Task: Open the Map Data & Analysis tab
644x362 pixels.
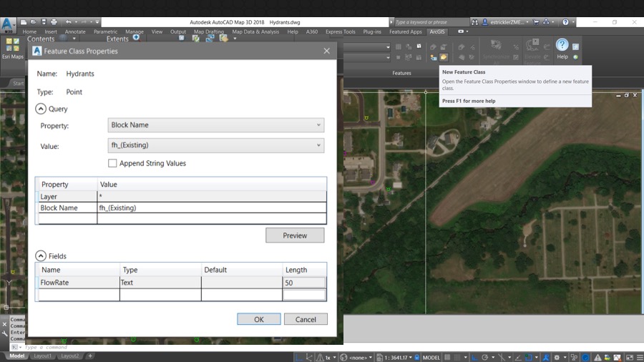Action: 255,31
